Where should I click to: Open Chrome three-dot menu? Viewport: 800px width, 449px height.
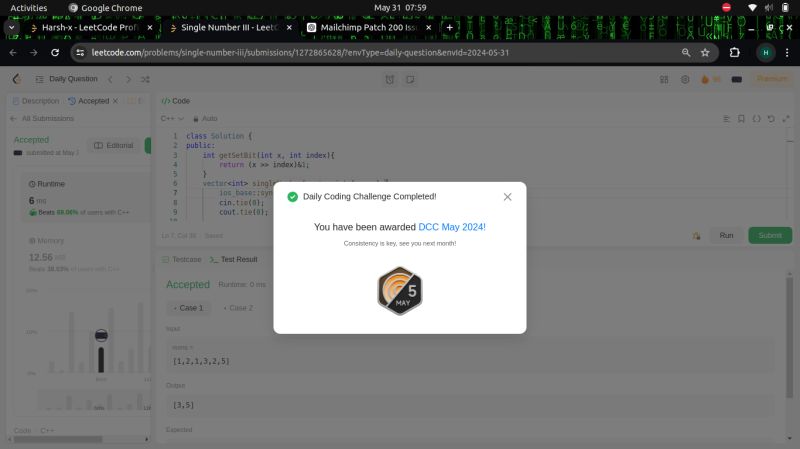point(787,53)
